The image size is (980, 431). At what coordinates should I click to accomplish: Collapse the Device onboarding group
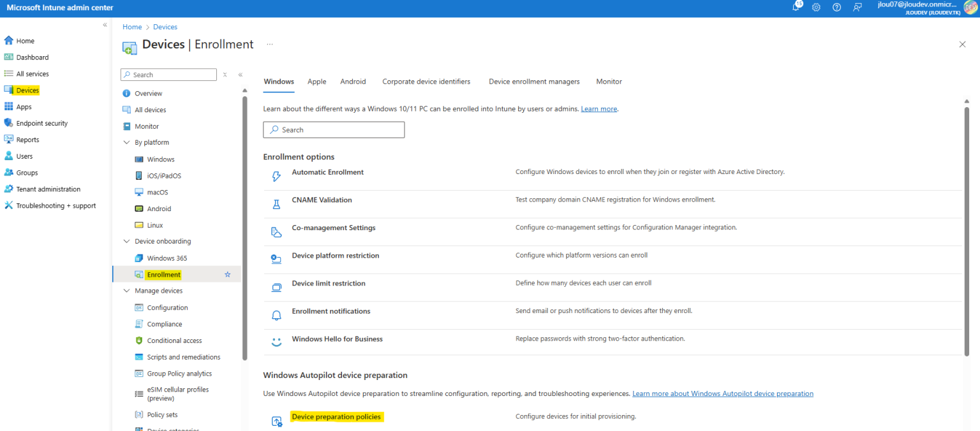coord(126,241)
